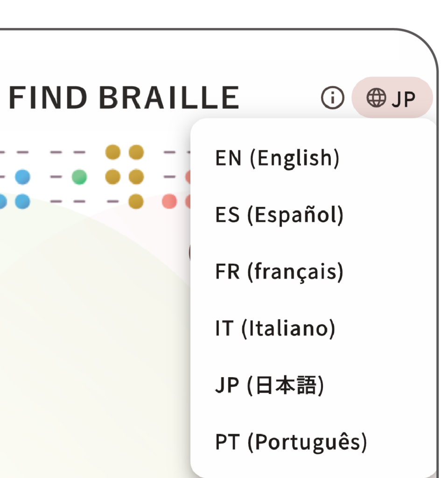Click the green braille dot
The image size is (448, 478).
point(79,177)
